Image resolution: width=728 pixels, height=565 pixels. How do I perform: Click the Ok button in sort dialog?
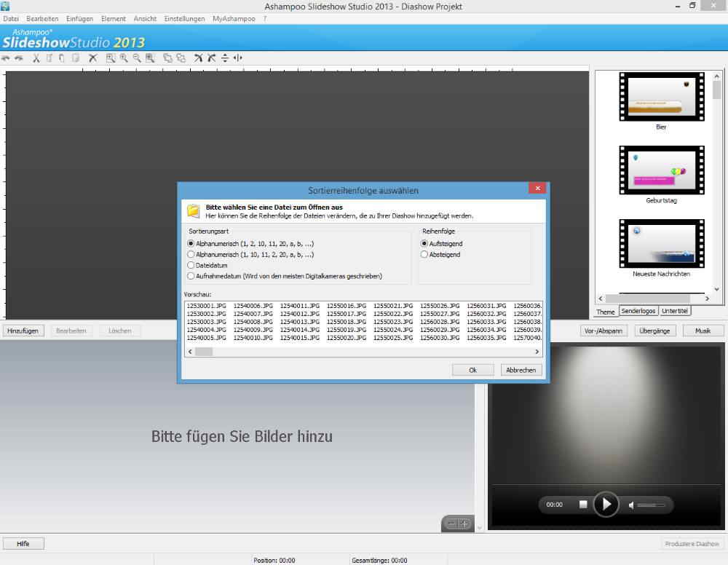(472, 370)
